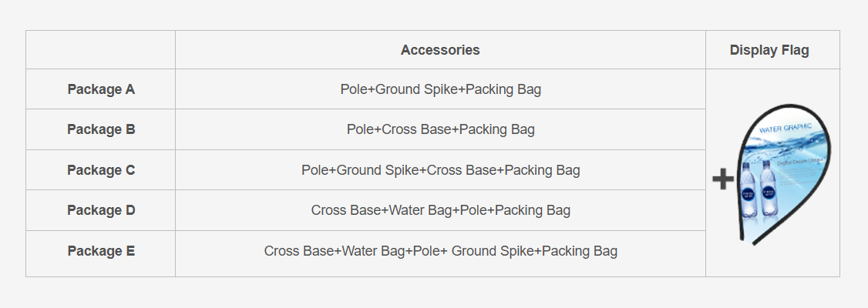Click "Pole+Cross Base+Packing Bag" accessories cell

(440, 129)
